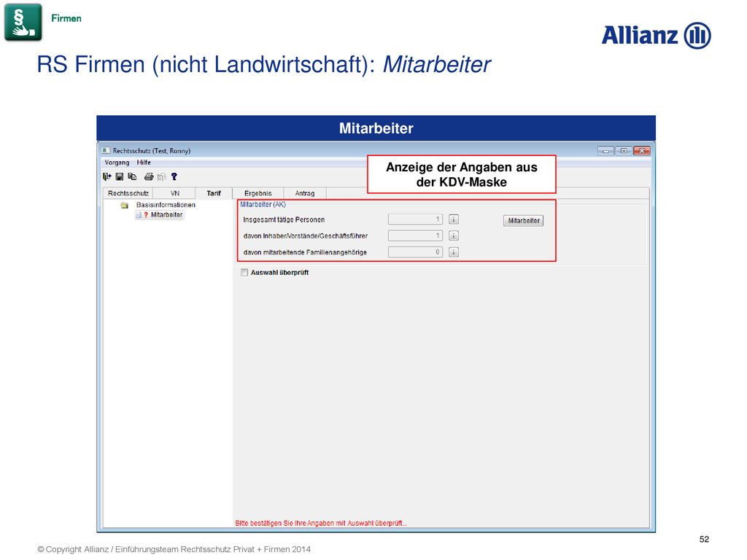Switch to the VN tab
The width and height of the screenshot is (747, 560).
175,193
